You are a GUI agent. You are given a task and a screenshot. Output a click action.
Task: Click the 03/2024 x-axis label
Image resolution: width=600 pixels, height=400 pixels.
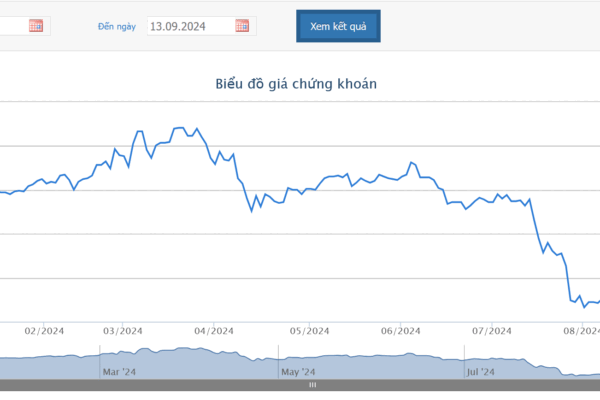124,330
